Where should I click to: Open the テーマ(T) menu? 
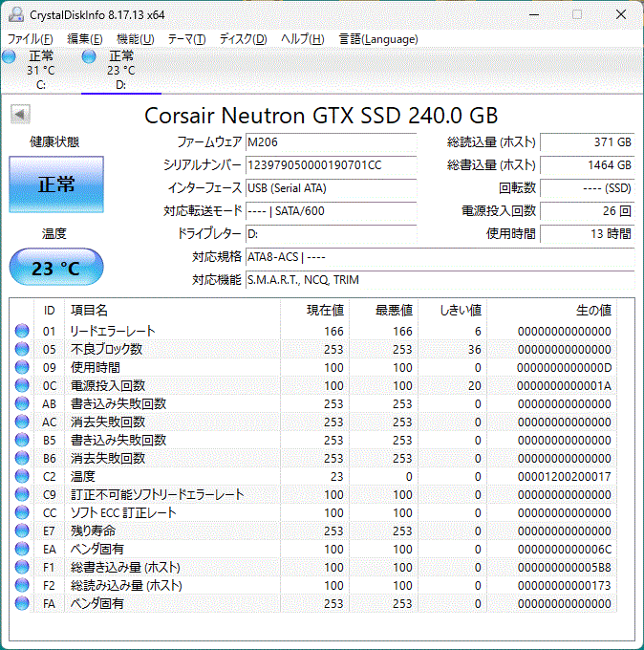click(x=186, y=39)
